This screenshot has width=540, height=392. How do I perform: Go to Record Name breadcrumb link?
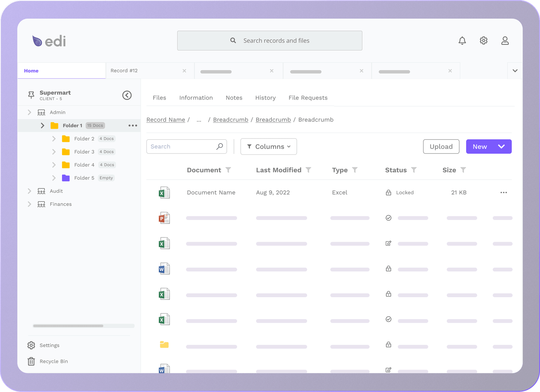166,120
